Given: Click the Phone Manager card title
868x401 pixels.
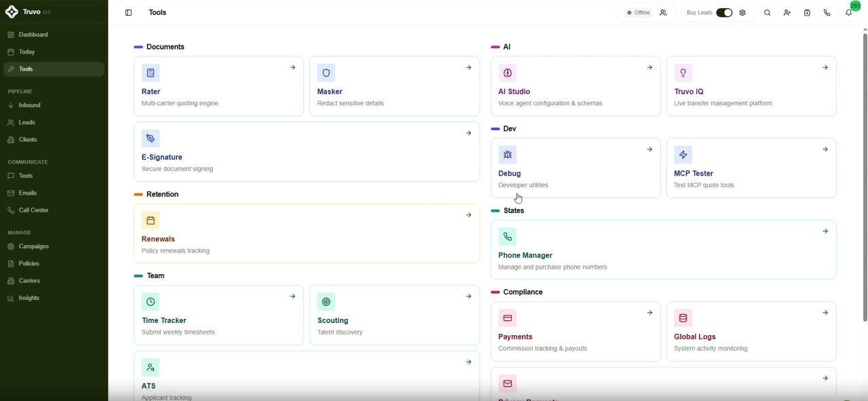Looking at the screenshot, I should tap(525, 255).
